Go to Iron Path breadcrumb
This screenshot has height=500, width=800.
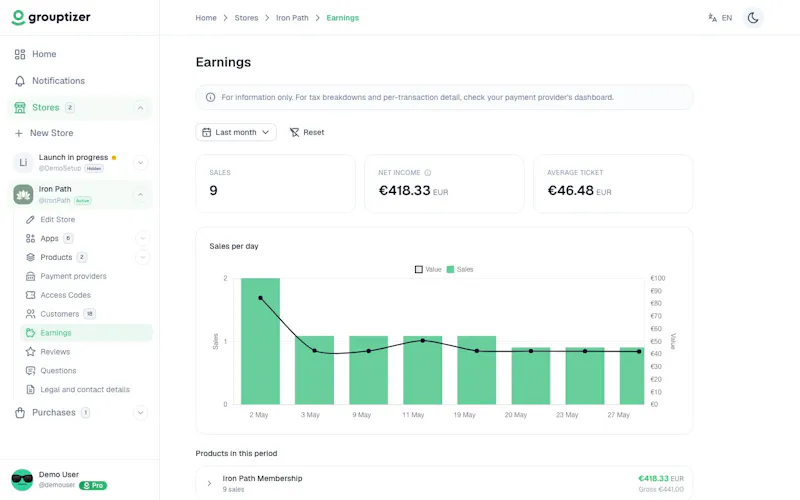[292, 18]
